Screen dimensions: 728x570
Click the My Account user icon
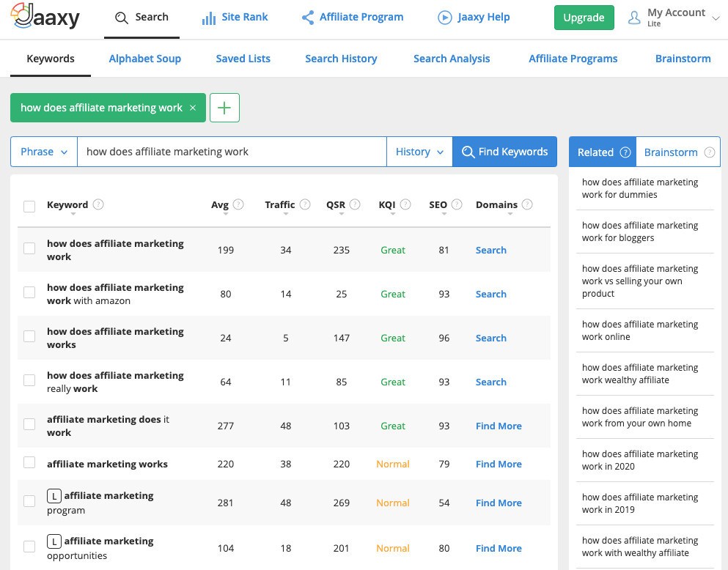[634, 18]
